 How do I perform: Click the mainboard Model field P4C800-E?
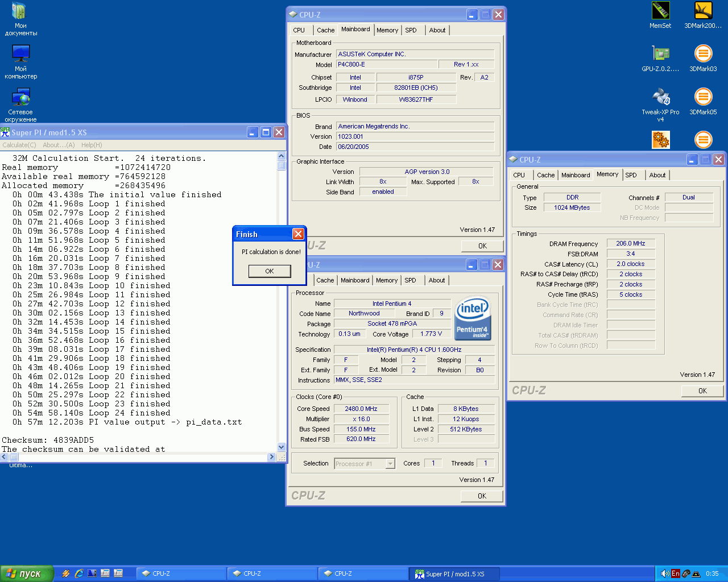[x=387, y=64]
